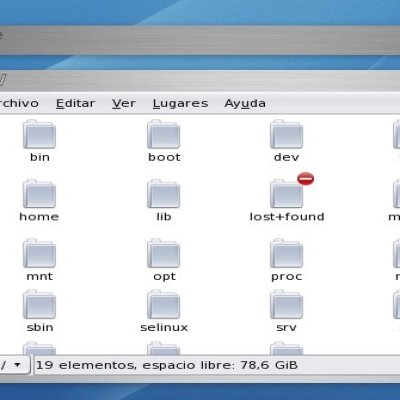
Task: Click the dev folder icon
Action: coord(287,135)
